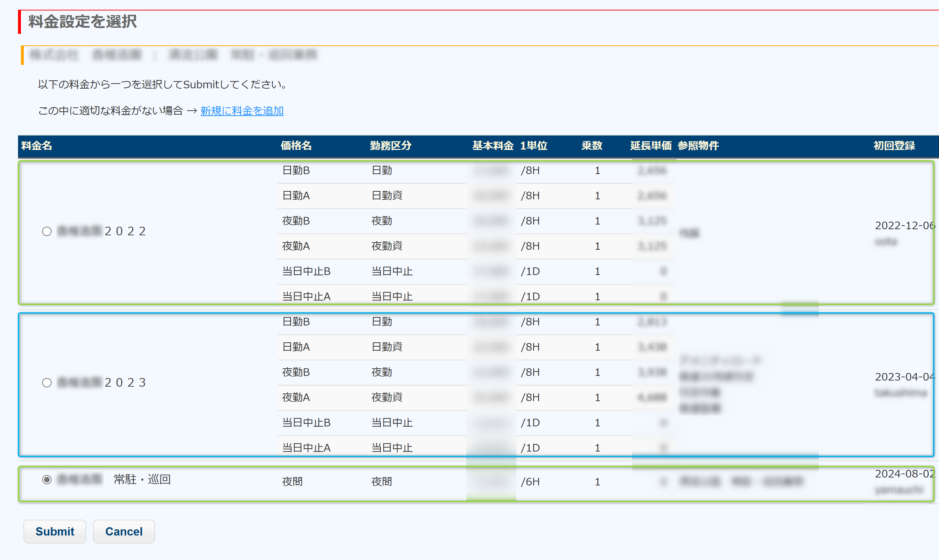Click the Submit button
Screen dimensions: 939x560
click(55, 531)
